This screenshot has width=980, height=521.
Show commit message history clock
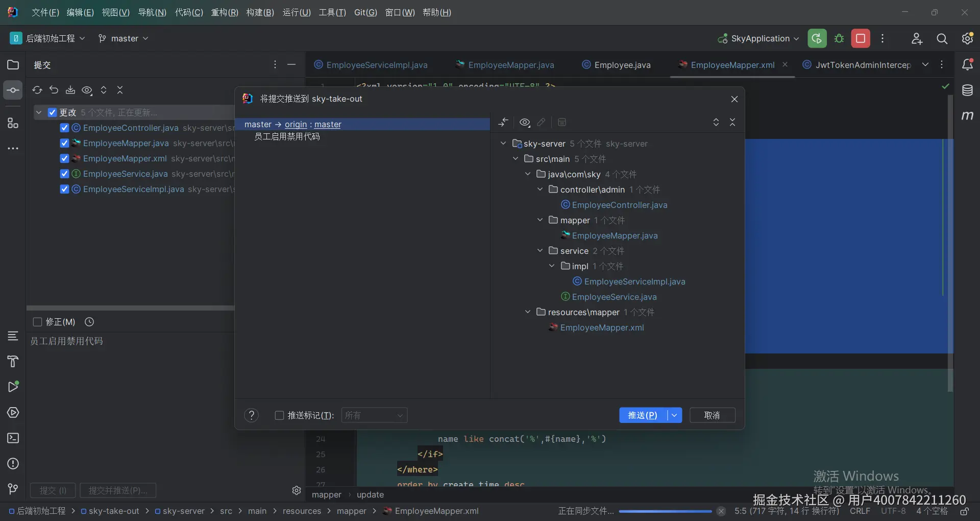tap(89, 322)
